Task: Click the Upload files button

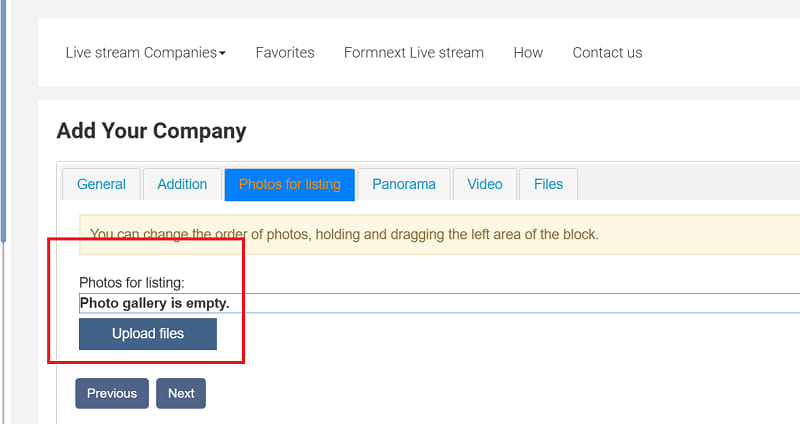Action: click(x=148, y=334)
